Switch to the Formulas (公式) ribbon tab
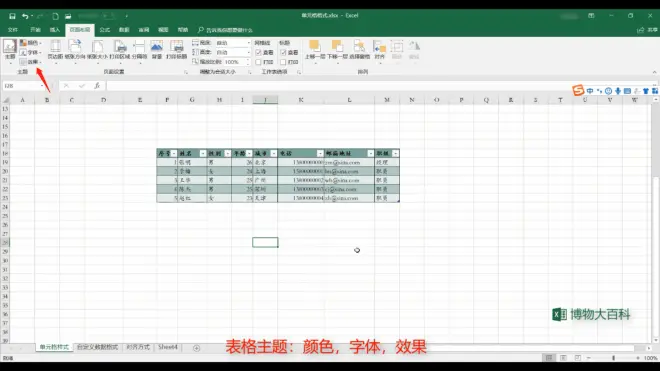660x371 pixels. tap(104, 30)
